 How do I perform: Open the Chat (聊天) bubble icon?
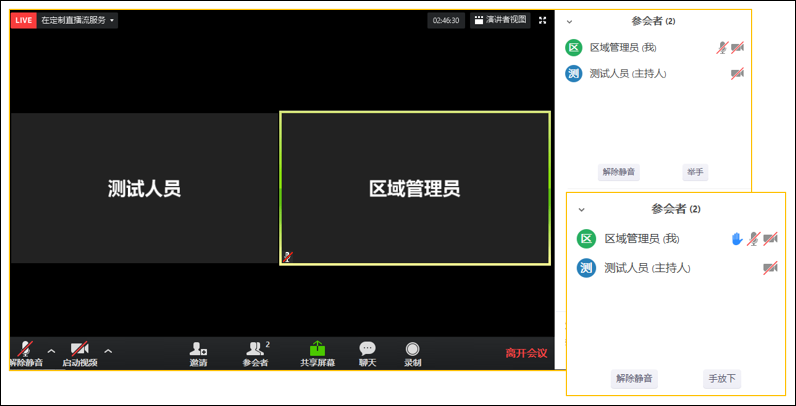coord(368,348)
